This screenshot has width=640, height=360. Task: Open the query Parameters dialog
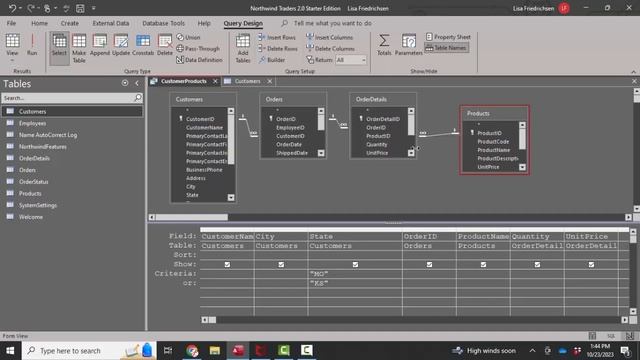coord(408,45)
